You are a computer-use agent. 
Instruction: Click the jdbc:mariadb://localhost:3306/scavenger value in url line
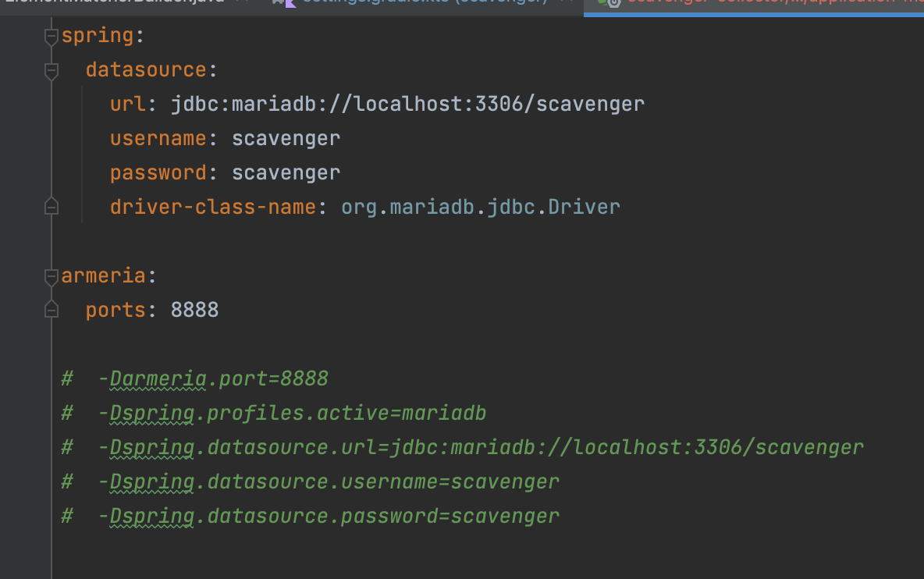[x=408, y=105]
